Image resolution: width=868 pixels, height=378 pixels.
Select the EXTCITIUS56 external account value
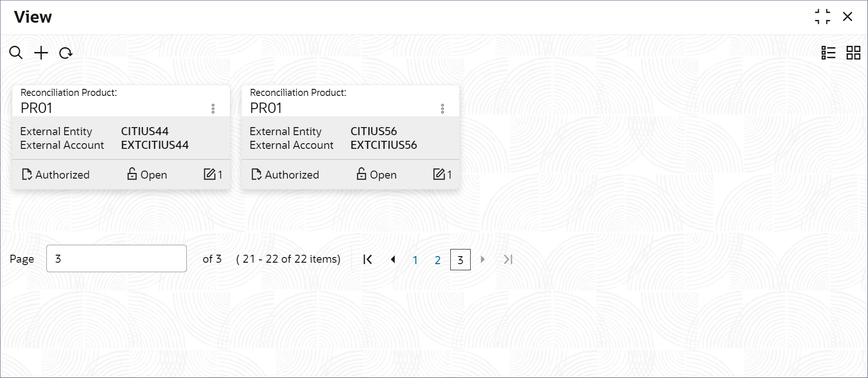pyautogui.click(x=384, y=145)
